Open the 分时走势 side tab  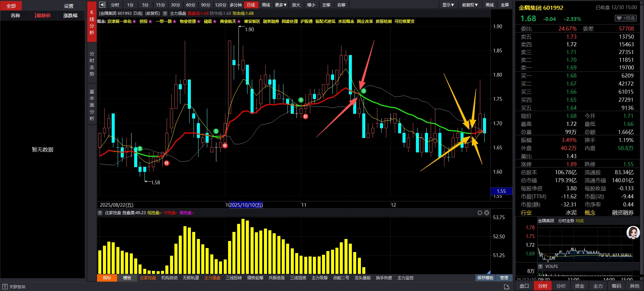(92, 64)
